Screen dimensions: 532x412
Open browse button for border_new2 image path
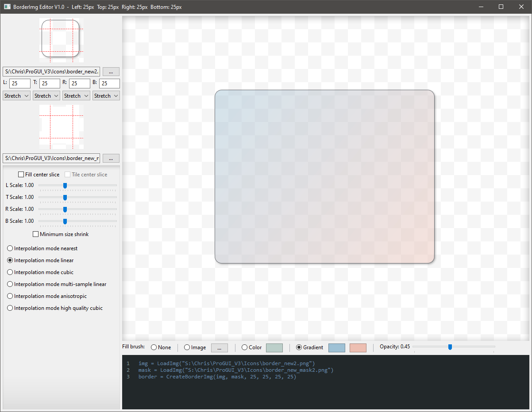point(111,72)
